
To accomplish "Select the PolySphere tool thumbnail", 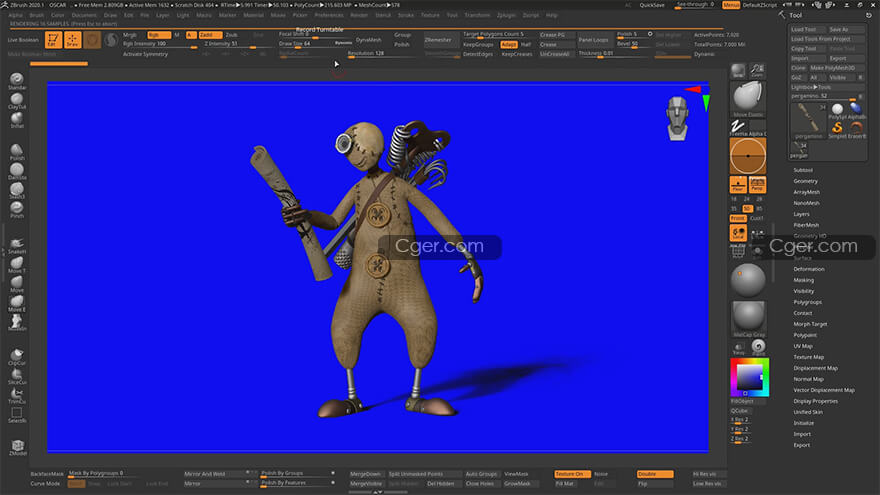I will (837, 111).
